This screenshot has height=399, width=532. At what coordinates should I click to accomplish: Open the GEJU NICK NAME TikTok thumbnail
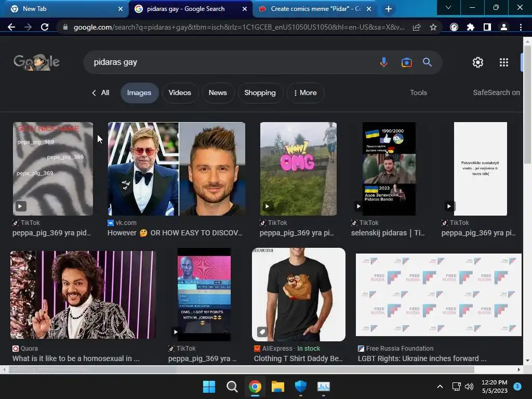[x=53, y=169]
